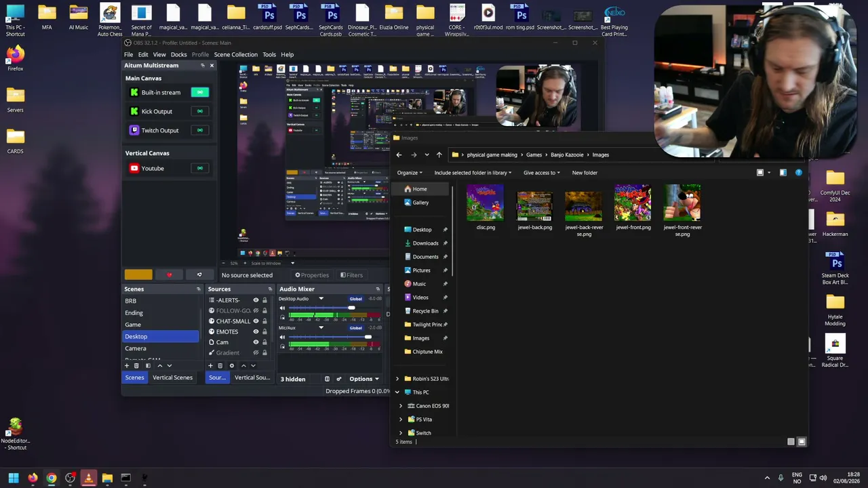This screenshot has width=868, height=488.
Task: Toggle the Youtube vertical output
Action: click(x=199, y=168)
